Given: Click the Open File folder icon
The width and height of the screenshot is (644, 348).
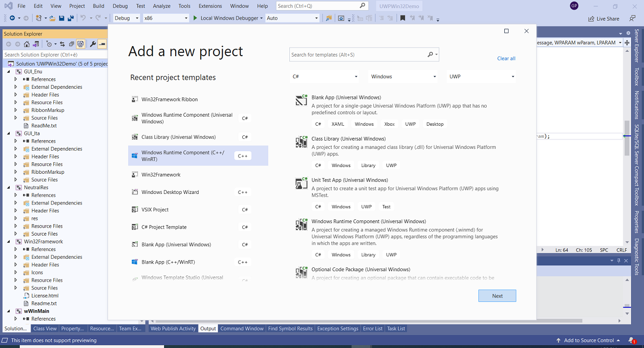Looking at the screenshot, I should 52,18.
